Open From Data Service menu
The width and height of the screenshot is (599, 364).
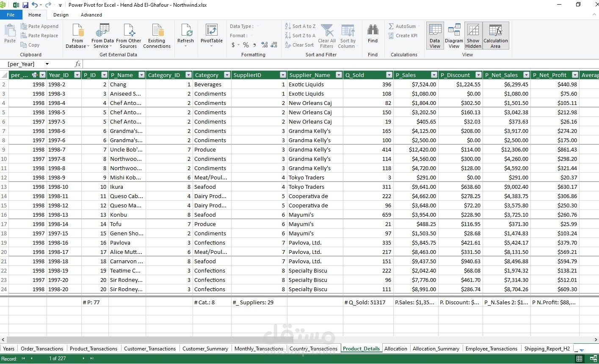102,36
